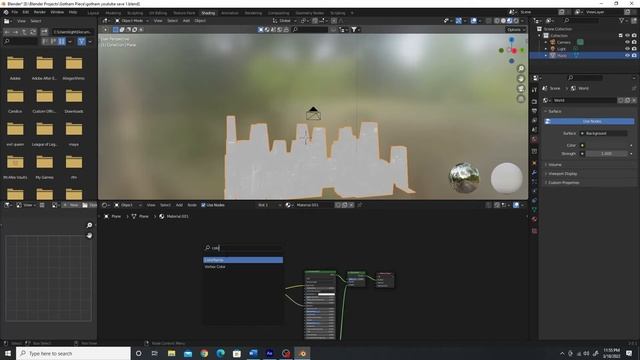This screenshot has height=360, width=640.
Task: Switch to the Shading workspace tab
Action: point(208,13)
